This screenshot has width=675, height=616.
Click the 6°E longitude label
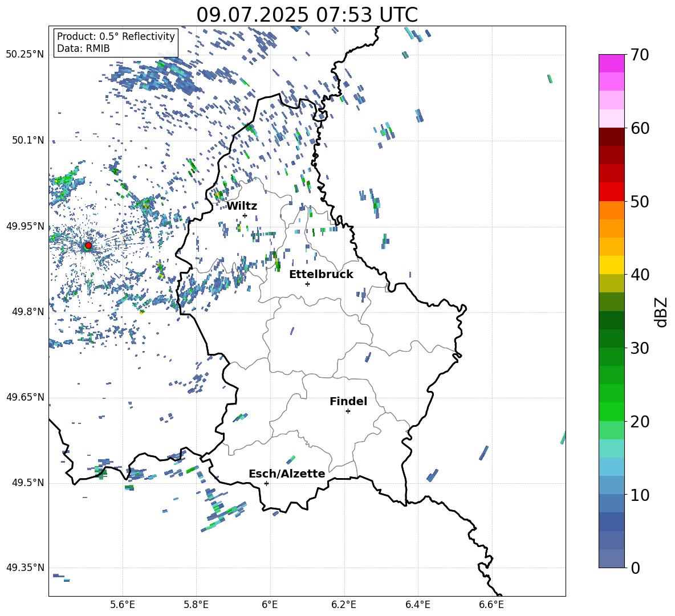(x=270, y=605)
